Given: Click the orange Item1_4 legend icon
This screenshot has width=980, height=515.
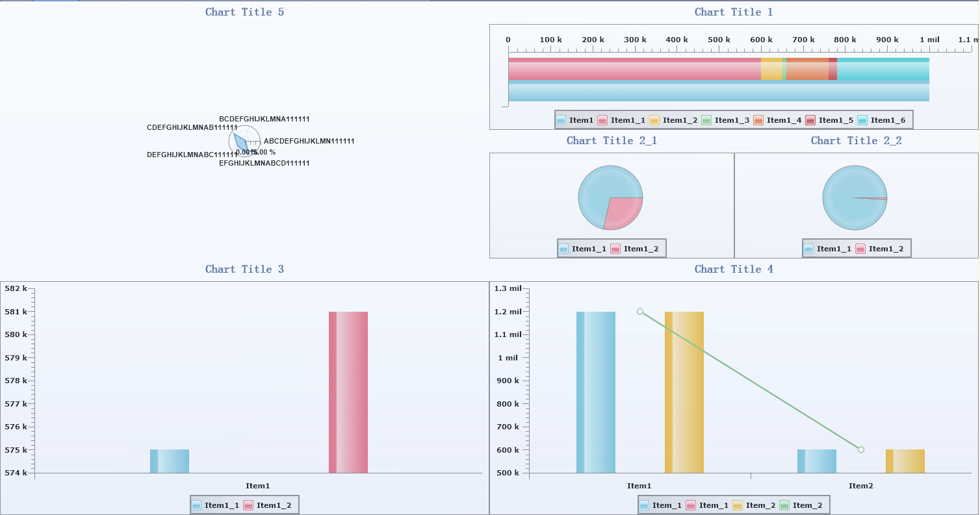Looking at the screenshot, I should coord(758,120).
